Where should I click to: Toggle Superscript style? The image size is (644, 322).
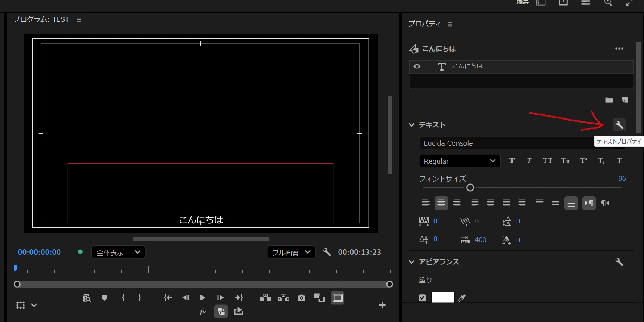click(x=583, y=161)
